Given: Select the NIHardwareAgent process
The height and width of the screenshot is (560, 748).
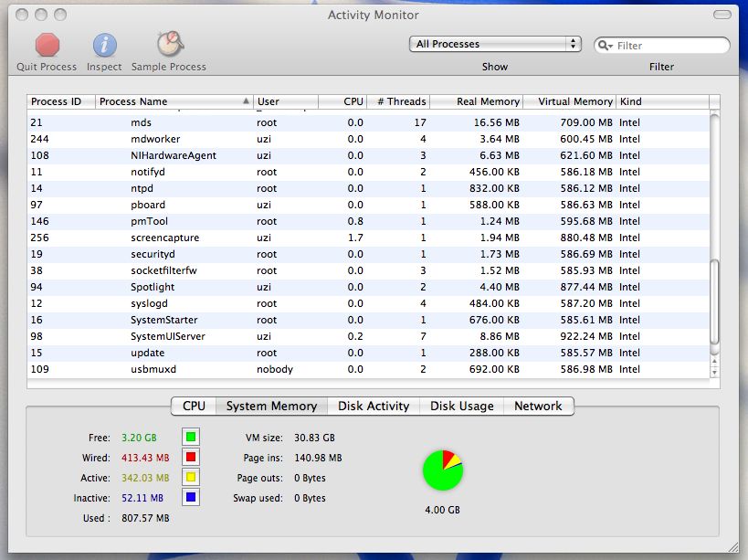Looking at the screenshot, I should point(368,155).
